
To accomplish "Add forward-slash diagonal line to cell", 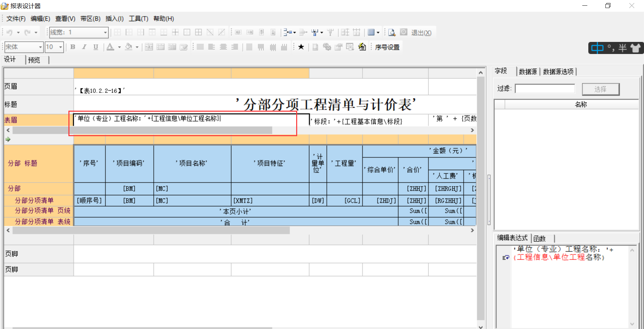I will [x=222, y=32].
